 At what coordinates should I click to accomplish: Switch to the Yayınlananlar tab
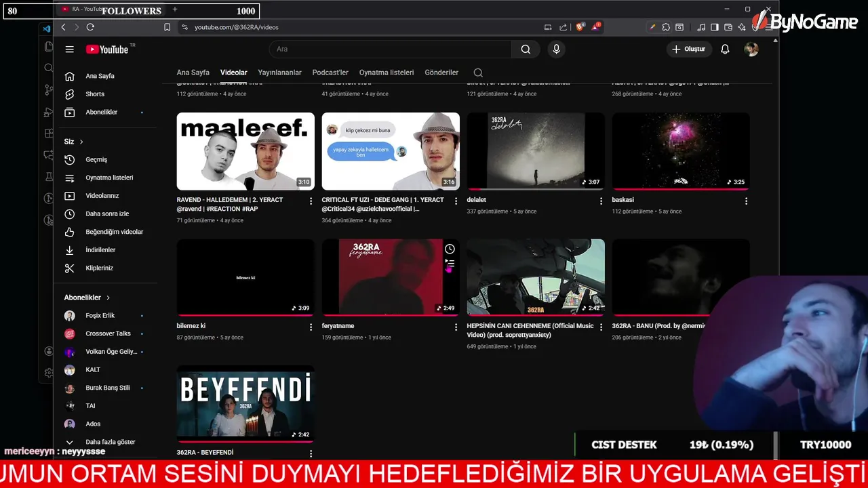pyautogui.click(x=279, y=73)
